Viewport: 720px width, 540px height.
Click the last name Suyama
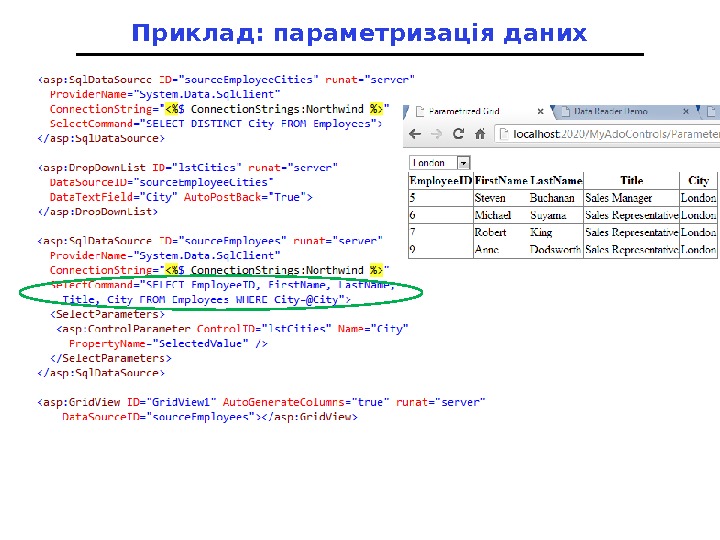(548, 215)
